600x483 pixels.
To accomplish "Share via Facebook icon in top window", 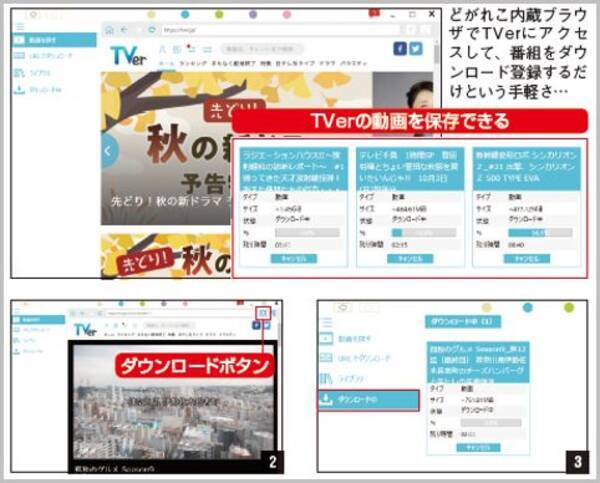I will pyautogui.click(x=400, y=49).
